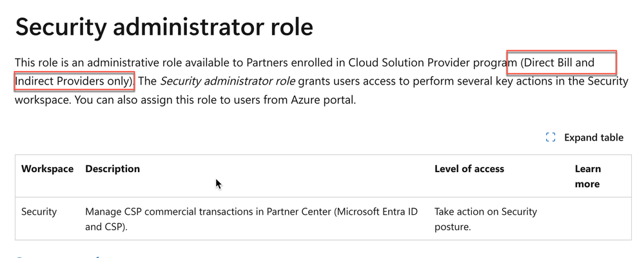Click the partially visible blue link below table

point(57,256)
